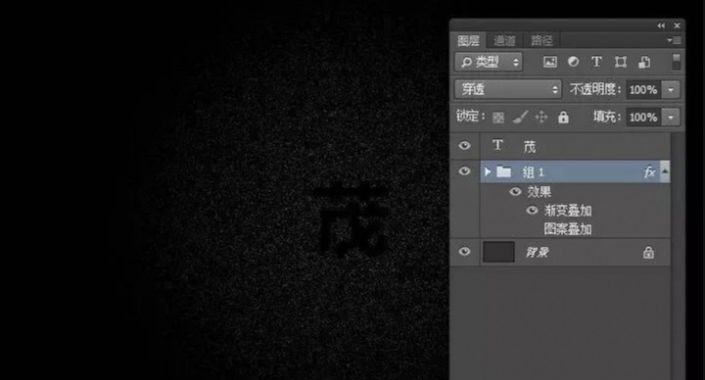Select the 茂 layer name
Screen dimensions: 705x380
(530, 147)
